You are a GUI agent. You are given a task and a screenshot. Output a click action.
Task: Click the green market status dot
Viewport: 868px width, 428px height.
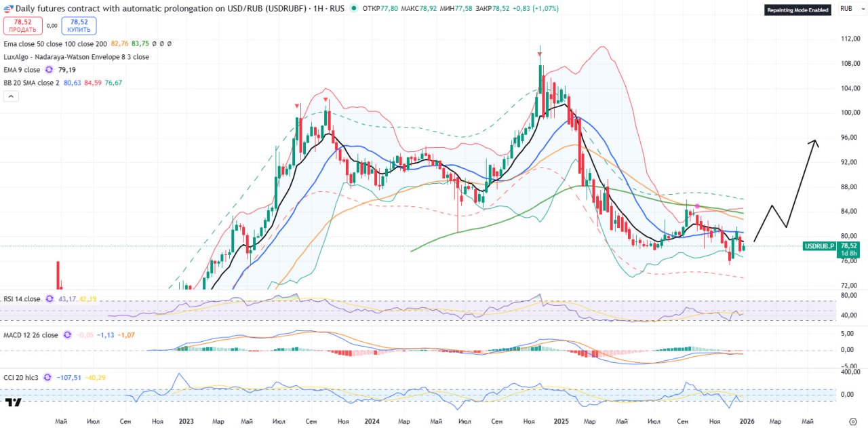[354, 7]
